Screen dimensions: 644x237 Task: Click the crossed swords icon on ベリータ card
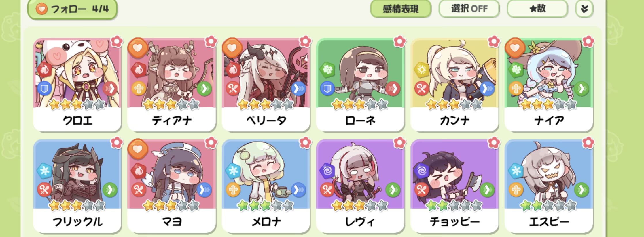pyautogui.click(x=233, y=89)
